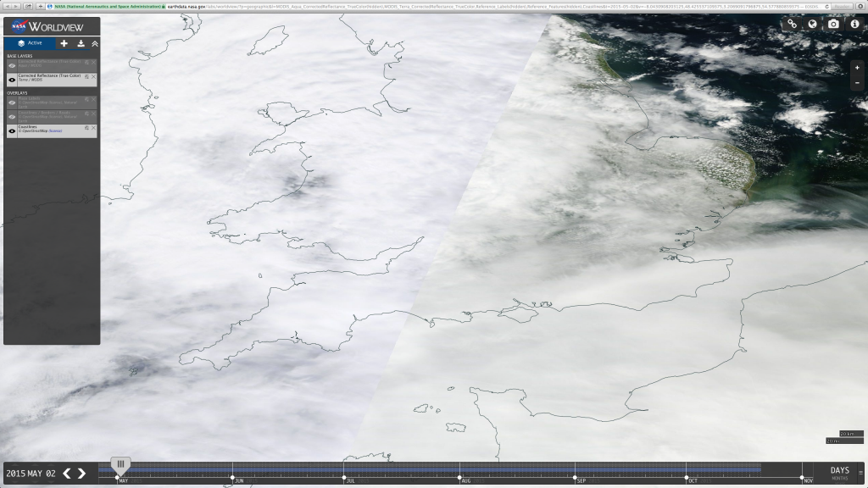This screenshot has height=488, width=868.
Task: Jump to OCT on the timeline
Action: (693, 481)
